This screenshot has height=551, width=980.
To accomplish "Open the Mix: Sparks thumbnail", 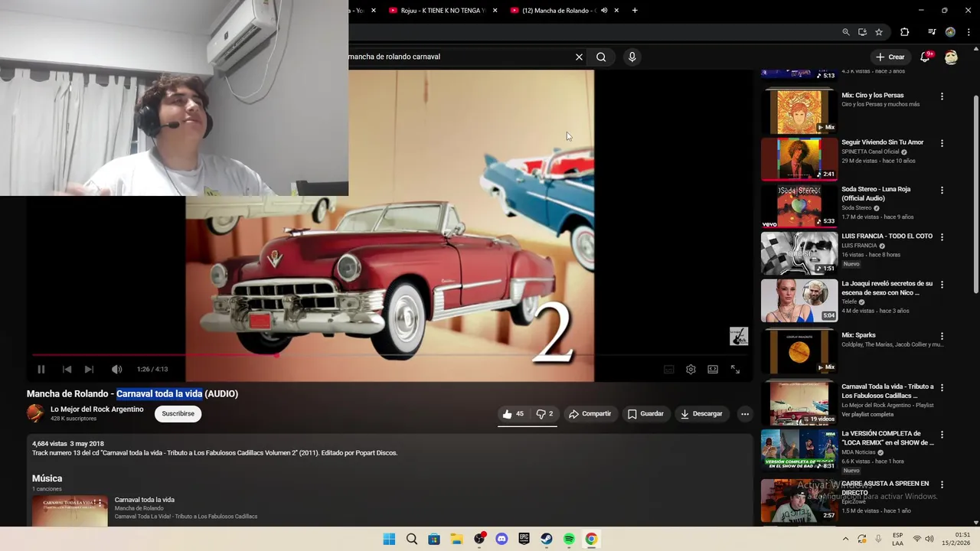I will 799,351.
